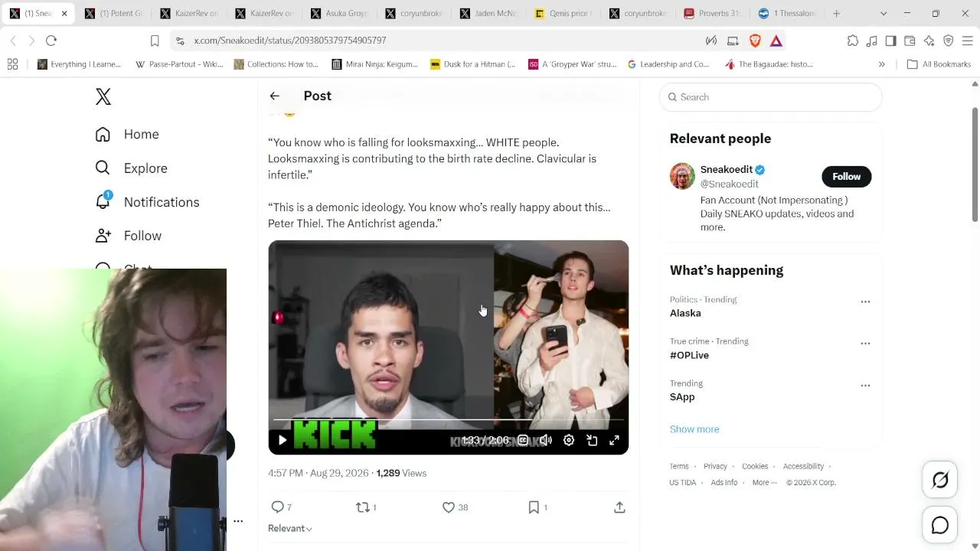Pop the video out to picture-in-picture
The image size is (980, 551).
[592, 440]
